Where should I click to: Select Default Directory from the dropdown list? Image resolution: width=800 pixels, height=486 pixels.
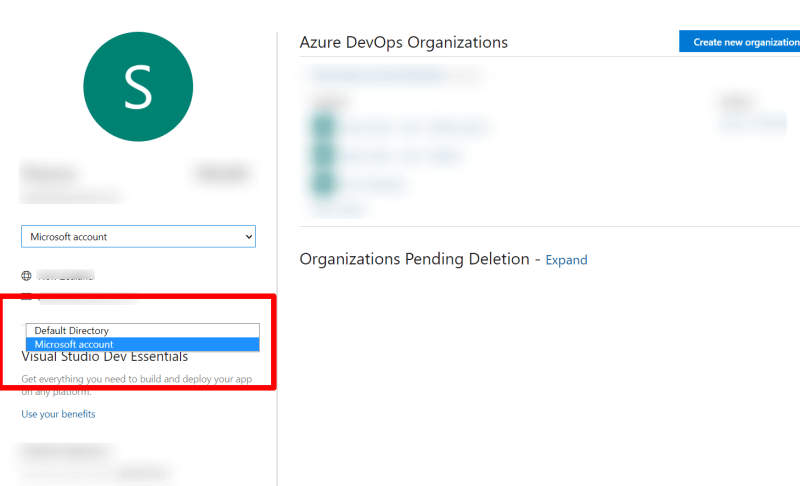pyautogui.click(x=143, y=330)
